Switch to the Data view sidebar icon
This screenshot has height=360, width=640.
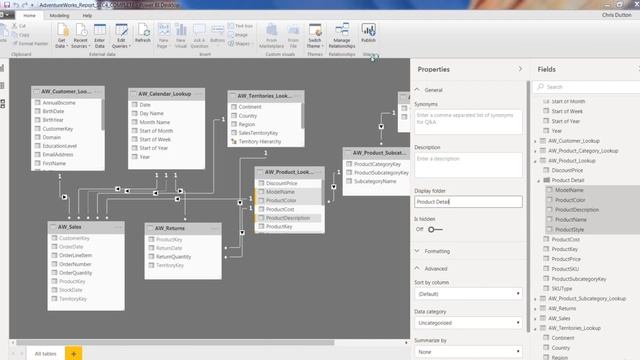(x=2, y=85)
